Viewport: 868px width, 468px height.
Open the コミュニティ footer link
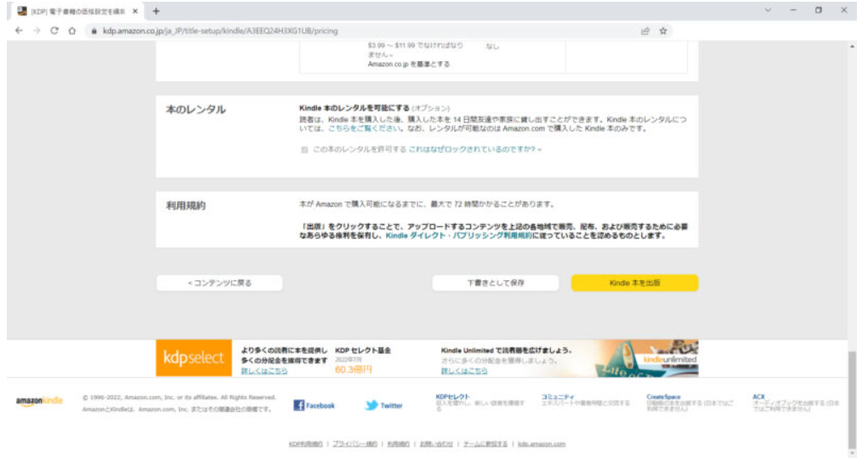(x=558, y=397)
